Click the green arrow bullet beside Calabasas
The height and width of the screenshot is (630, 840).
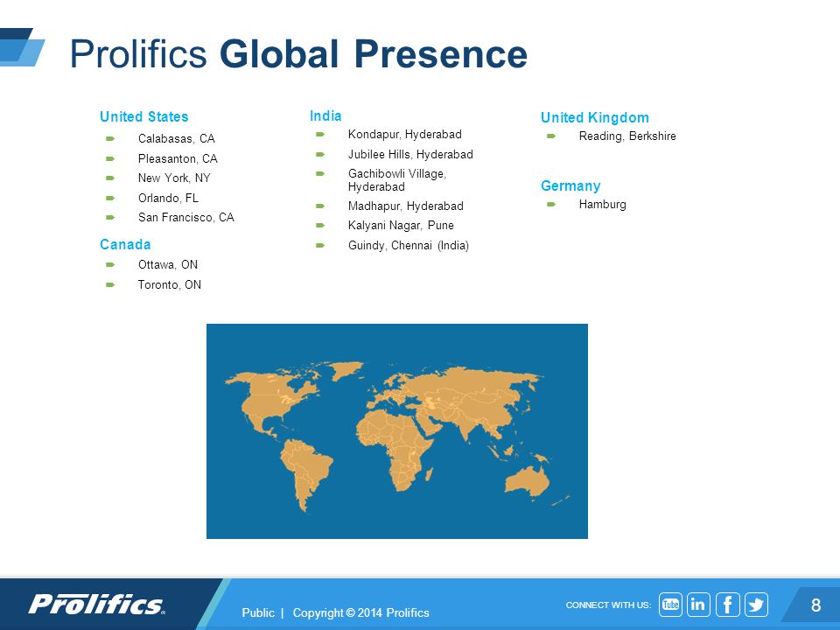110,139
